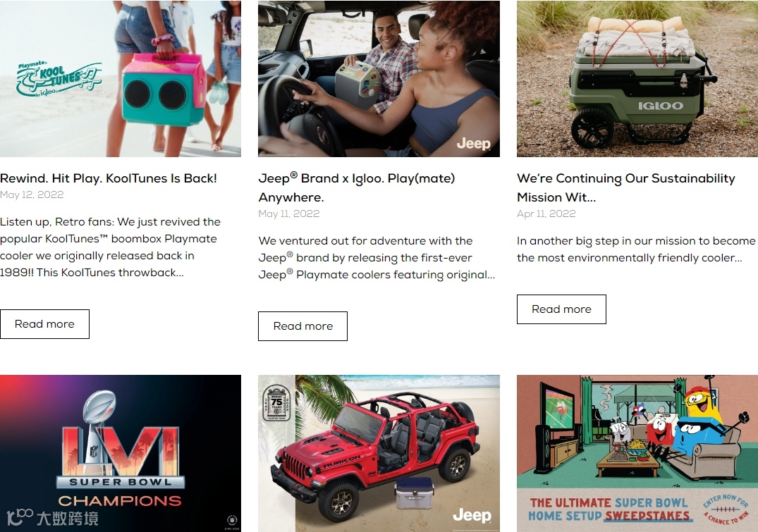Open the Super Bowl LVI Champions image
The width and height of the screenshot is (758, 532).
pos(121,453)
